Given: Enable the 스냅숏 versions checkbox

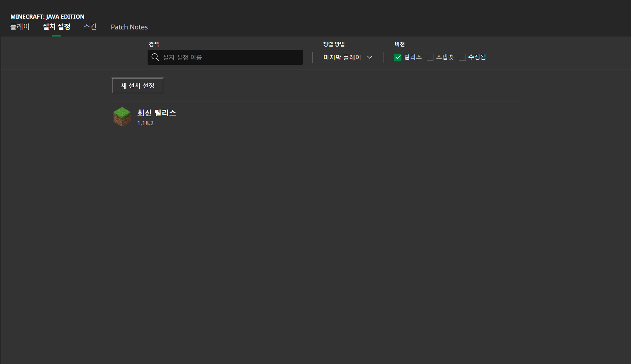Looking at the screenshot, I should [430, 57].
